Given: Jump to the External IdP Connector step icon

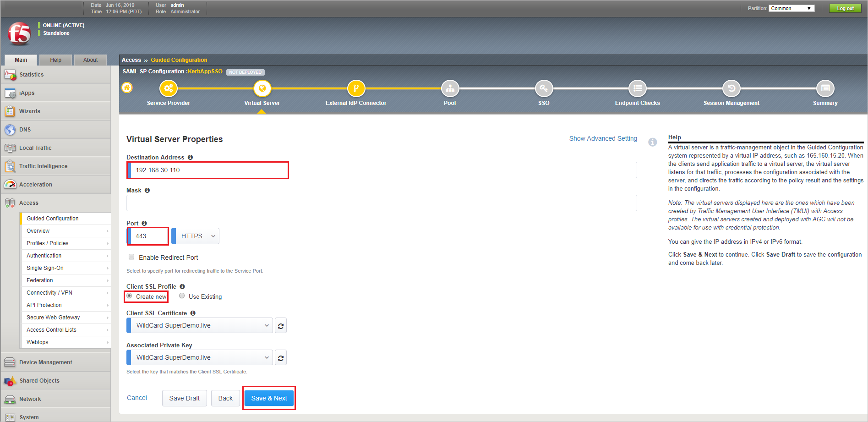Looking at the screenshot, I should (356, 88).
